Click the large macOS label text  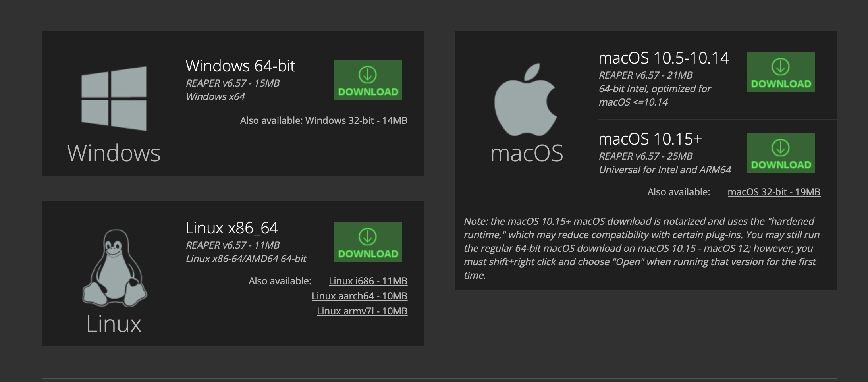click(527, 153)
